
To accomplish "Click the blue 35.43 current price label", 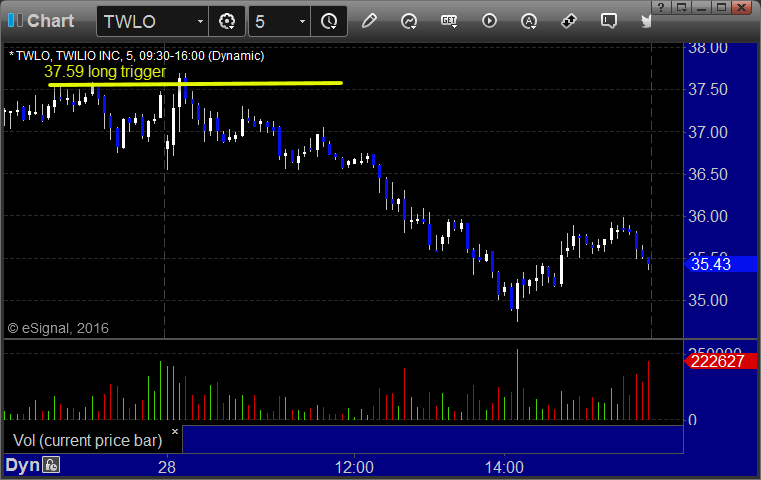I will [x=720, y=264].
